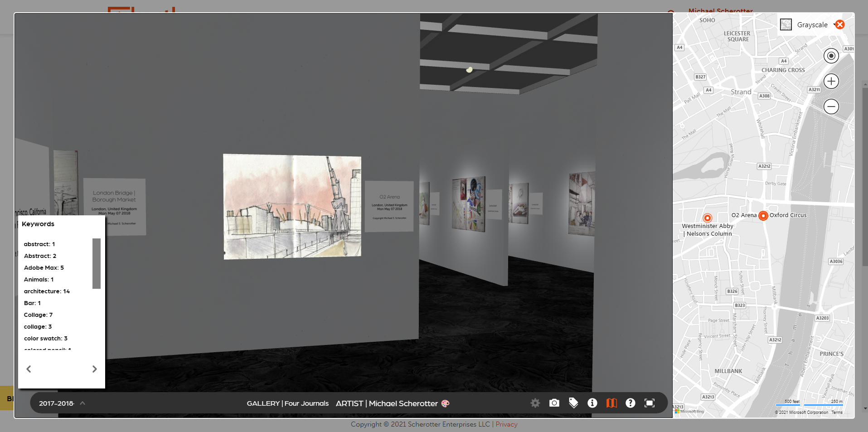Take a snapshot with the camera icon

pyautogui.click(x=554, y=403)
